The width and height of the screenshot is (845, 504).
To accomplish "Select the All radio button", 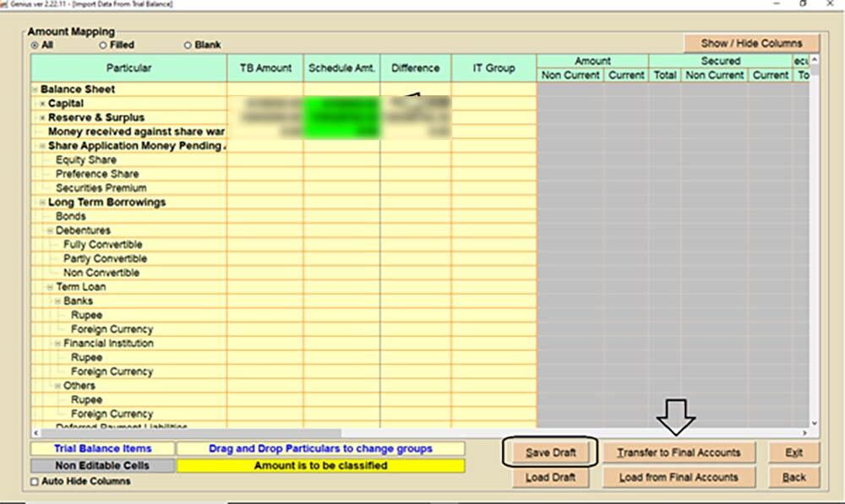I will (x=35, y=46).
